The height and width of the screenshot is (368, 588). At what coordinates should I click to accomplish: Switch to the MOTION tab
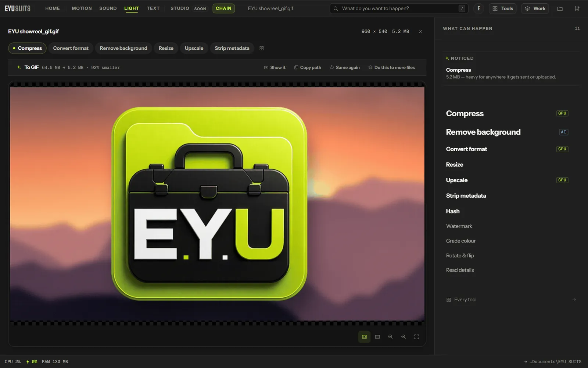tap(82, 8)
